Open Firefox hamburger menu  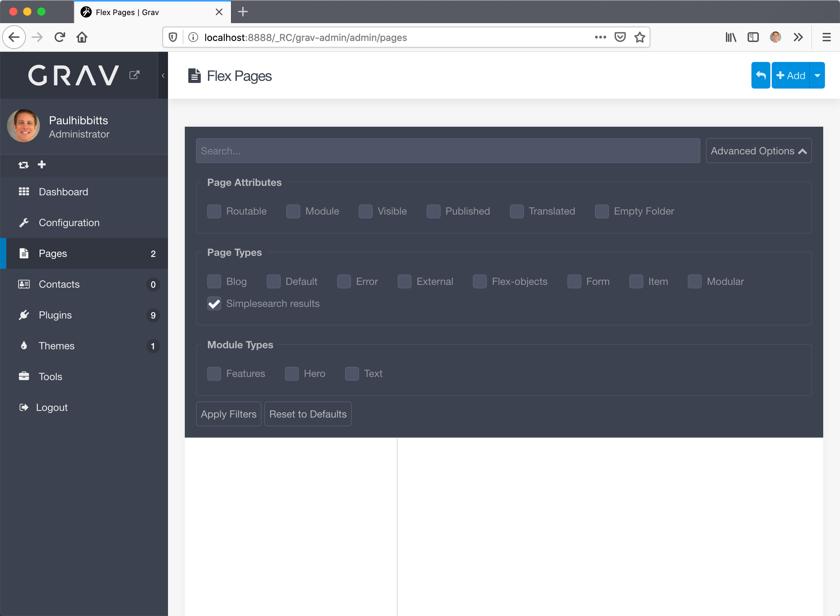827,37
